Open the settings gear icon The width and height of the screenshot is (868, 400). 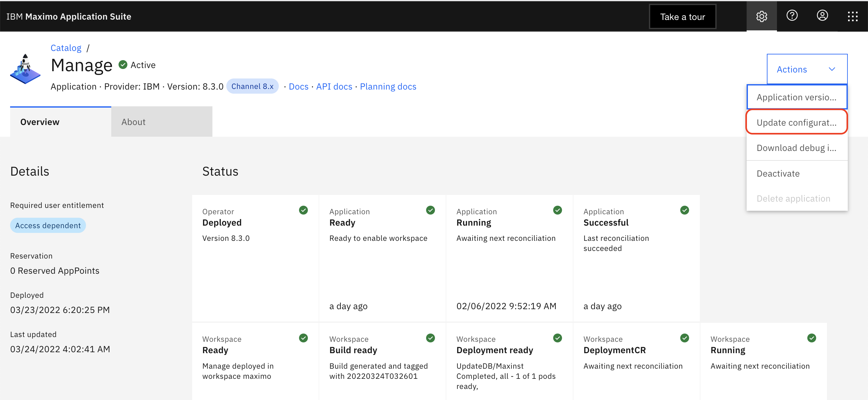pyautogui.click(x=761, y=16)
